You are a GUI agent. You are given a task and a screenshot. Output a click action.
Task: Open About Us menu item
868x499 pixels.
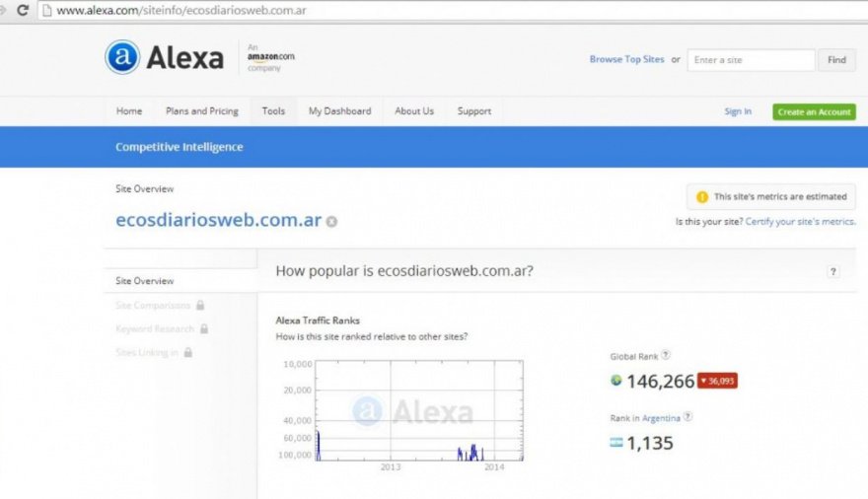tap(414, 111)
